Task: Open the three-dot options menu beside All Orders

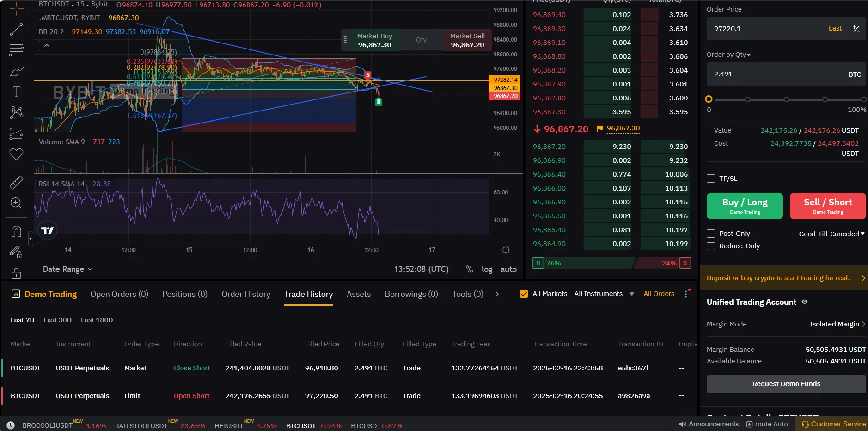Action: [x=686, y=294]
